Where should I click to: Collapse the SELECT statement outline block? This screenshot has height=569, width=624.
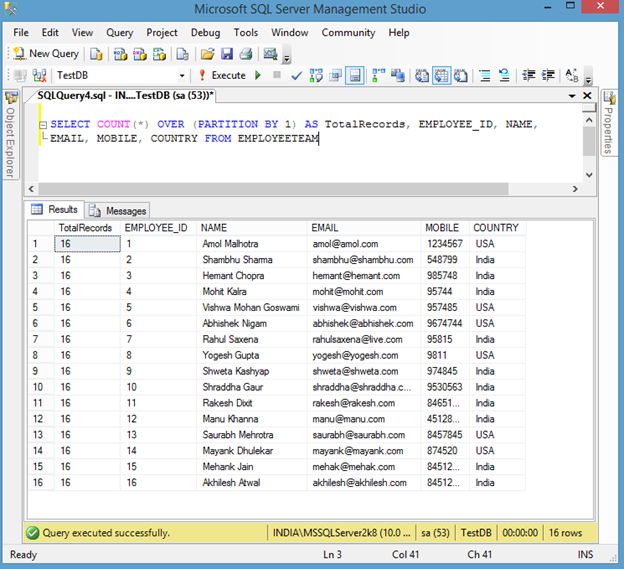point(43,125)
